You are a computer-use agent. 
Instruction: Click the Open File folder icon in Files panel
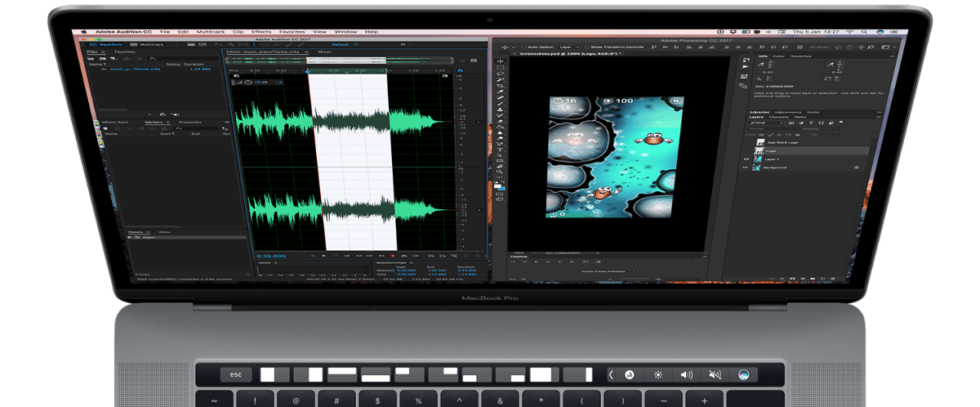92,58
